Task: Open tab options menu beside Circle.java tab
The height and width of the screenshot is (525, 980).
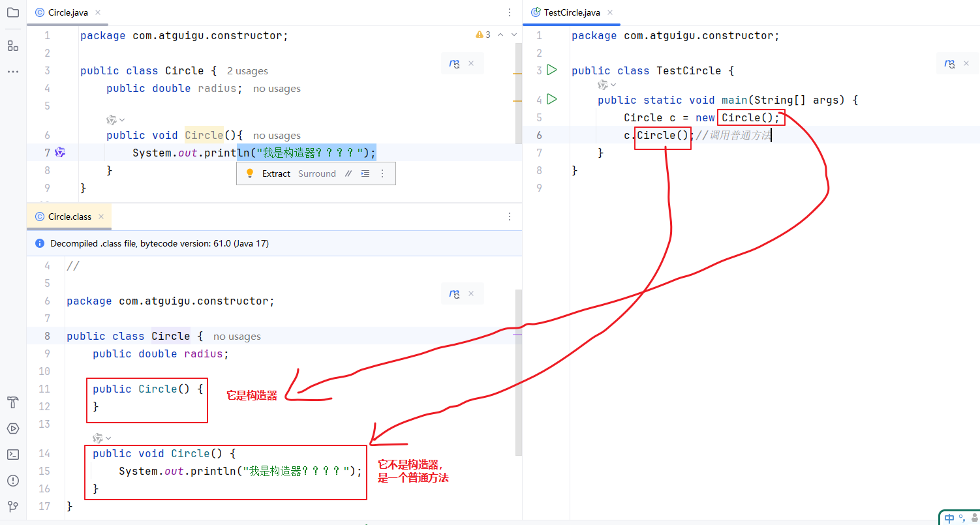Action: pos(510,12)
